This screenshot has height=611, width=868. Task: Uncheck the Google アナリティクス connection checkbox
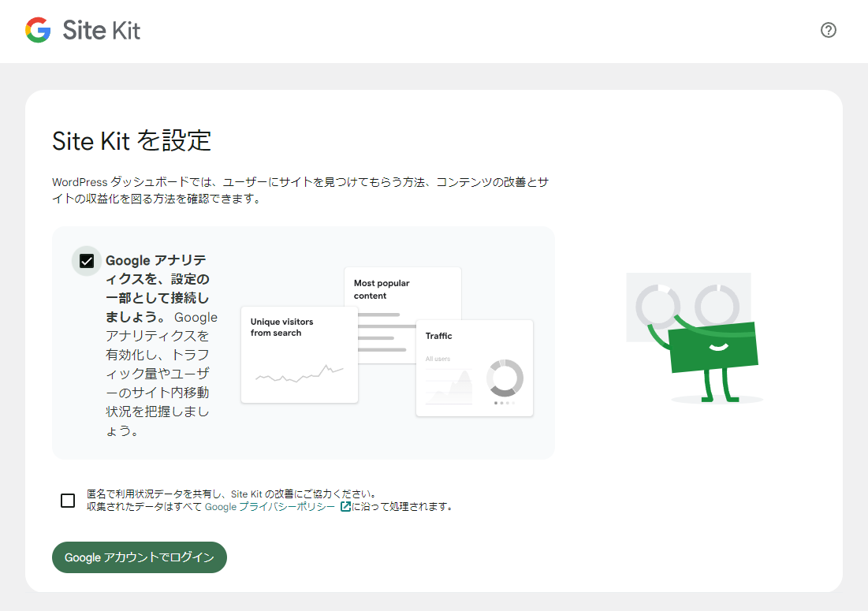tap(87, 261)
